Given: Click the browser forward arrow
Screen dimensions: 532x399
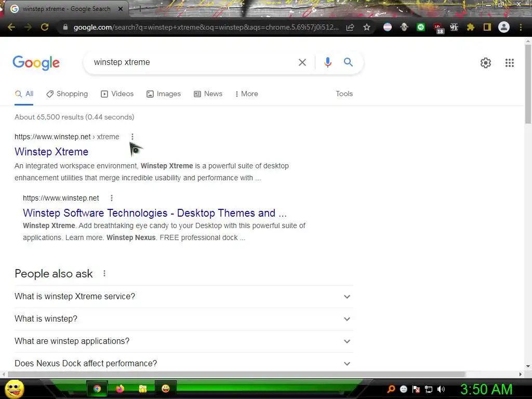Looking at the screenshot, I should pyautogui.click(x=28, y=27).
